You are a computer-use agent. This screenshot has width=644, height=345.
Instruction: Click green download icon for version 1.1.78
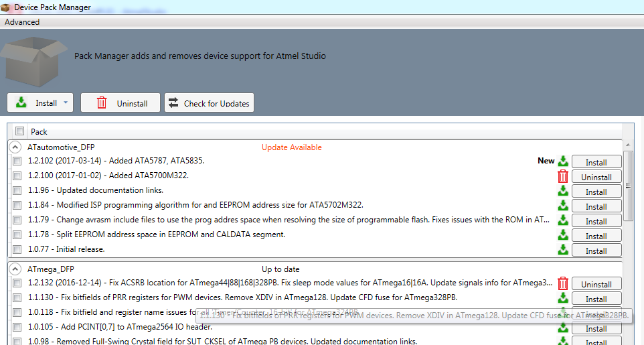coord(563,235)
